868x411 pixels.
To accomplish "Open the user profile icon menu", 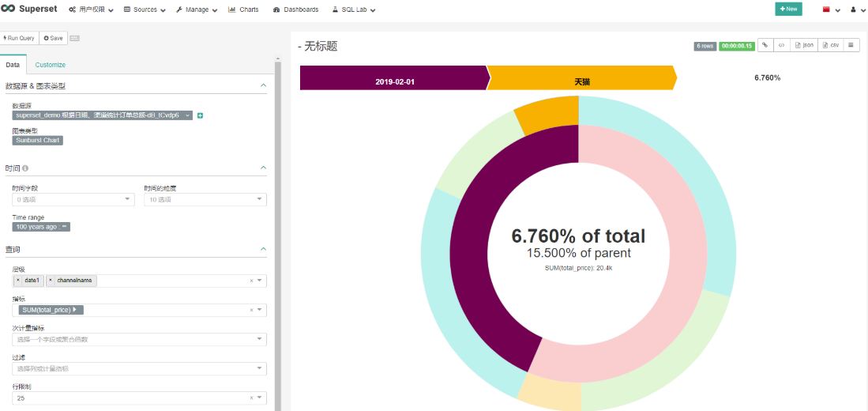I will coord(857,9).
